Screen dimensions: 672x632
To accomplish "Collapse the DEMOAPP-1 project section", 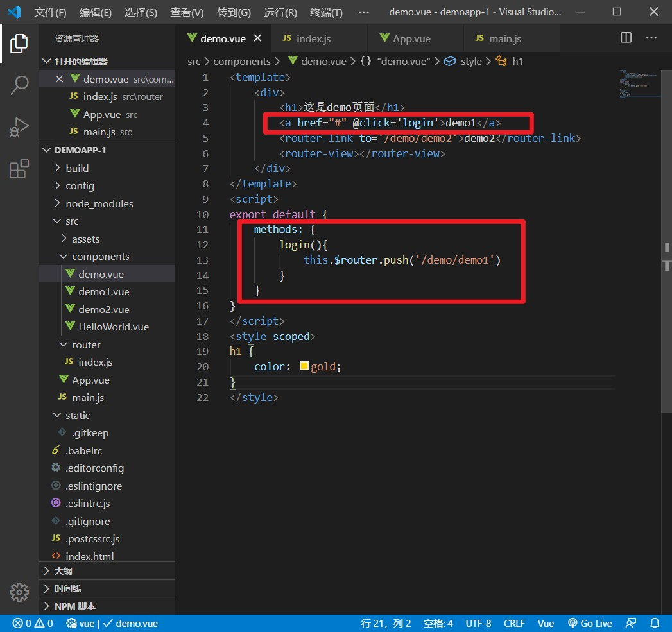I will (x=107, y=150).
